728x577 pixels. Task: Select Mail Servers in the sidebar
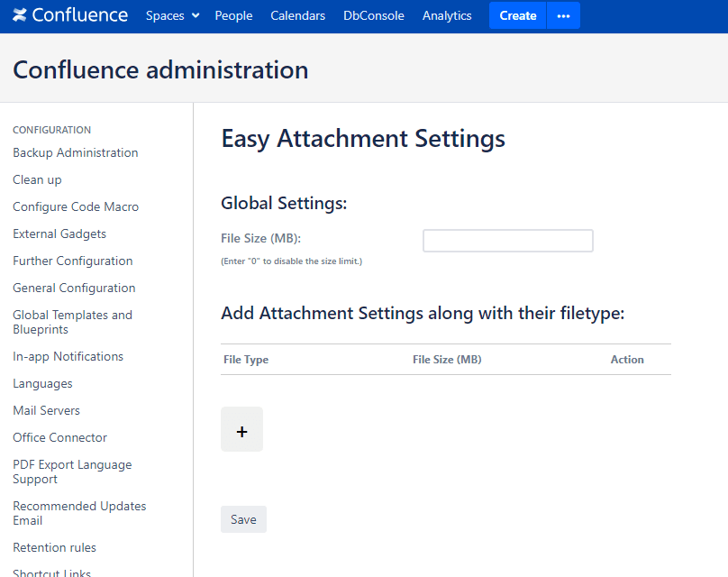46,410
